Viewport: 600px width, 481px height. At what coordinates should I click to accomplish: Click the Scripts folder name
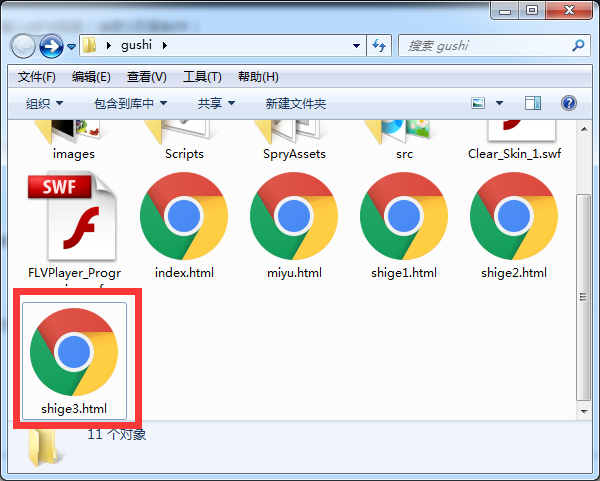point(184,154)
